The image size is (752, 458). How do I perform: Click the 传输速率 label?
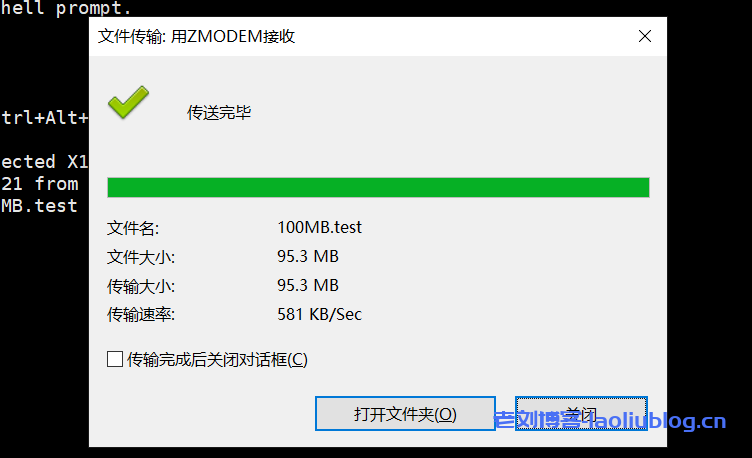141,315
